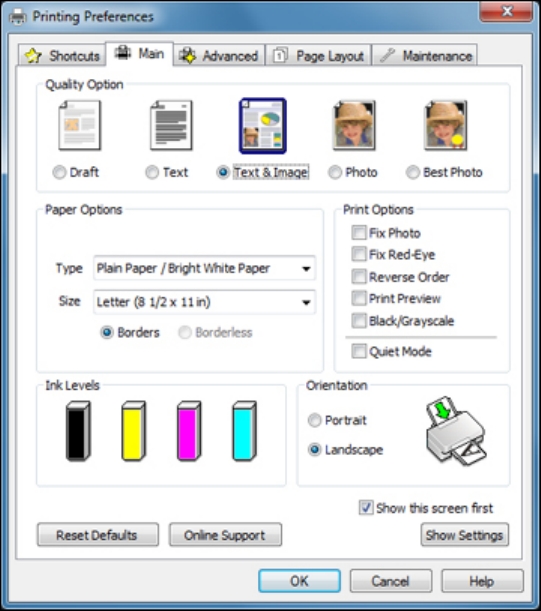
Task: Open Online Support
Action: click(225, 535)
